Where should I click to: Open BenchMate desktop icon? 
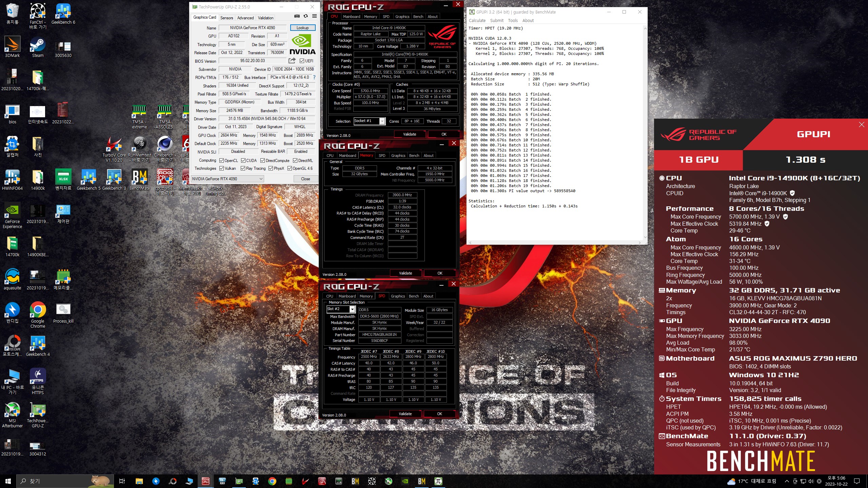point(139,180)
